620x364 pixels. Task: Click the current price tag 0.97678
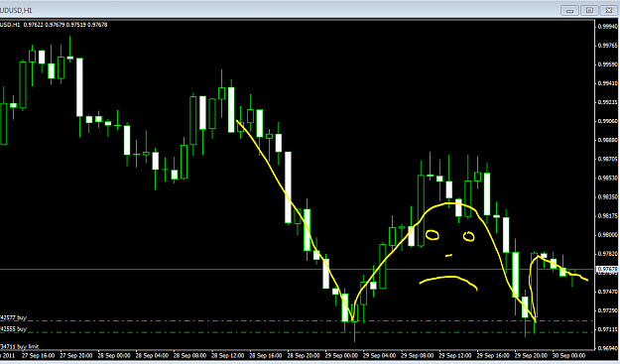click(608, 269)
